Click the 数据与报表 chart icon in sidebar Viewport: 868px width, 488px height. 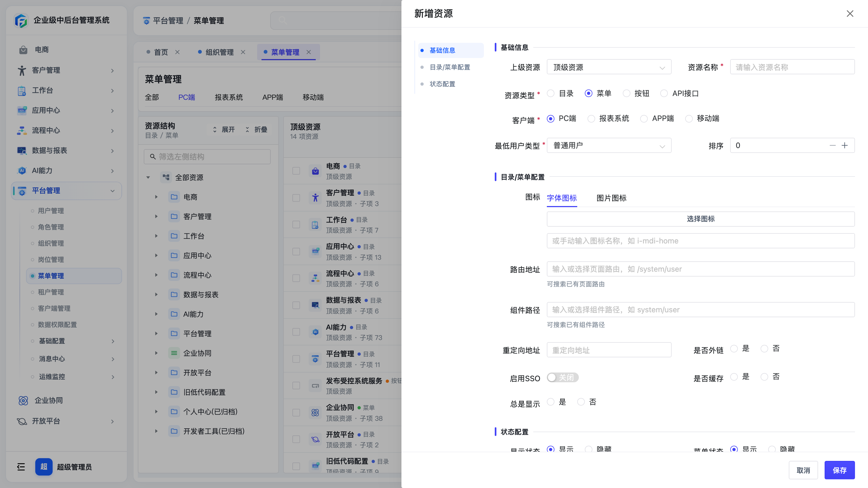click(x=22, y=150)
